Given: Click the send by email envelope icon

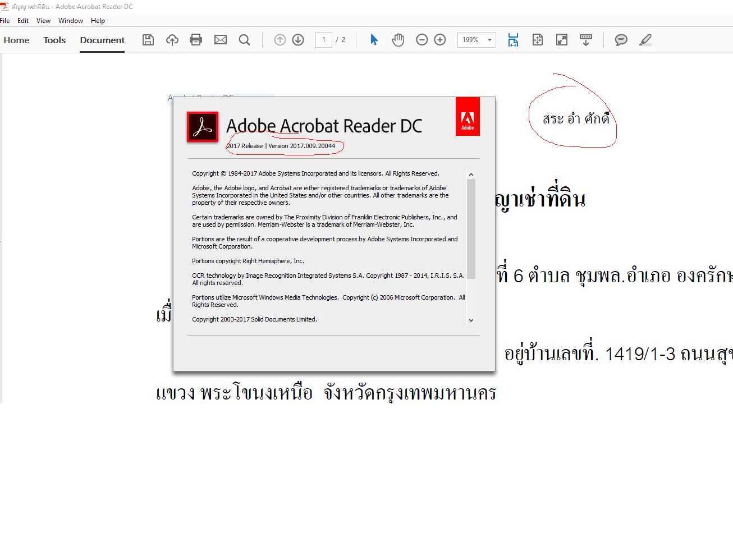Looking at the screenshot, I should (221, 40).
